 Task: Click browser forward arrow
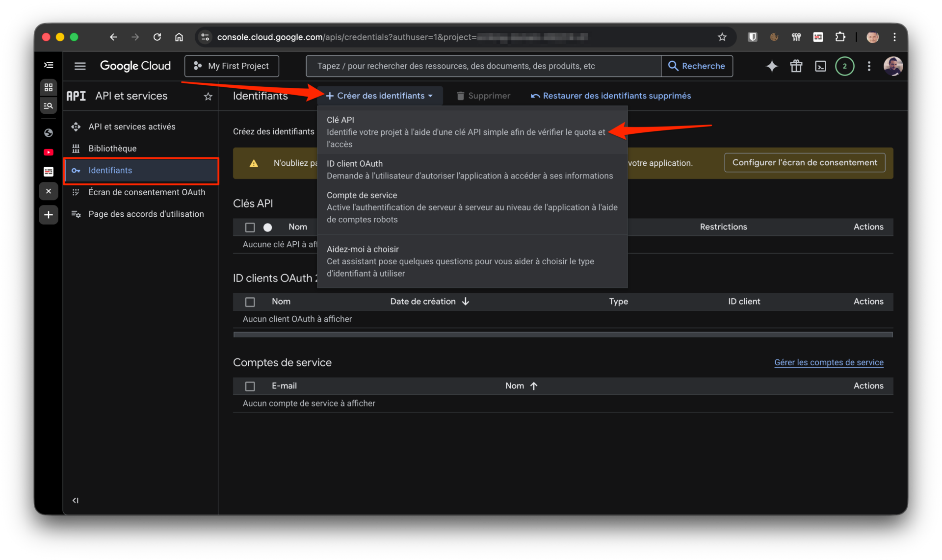135,37
